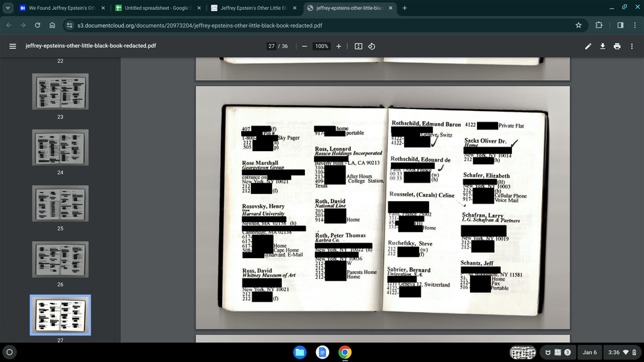
Task: Select the jeffrey-epsteins-other-little-black PDF tab
Action: pos(349,8)
